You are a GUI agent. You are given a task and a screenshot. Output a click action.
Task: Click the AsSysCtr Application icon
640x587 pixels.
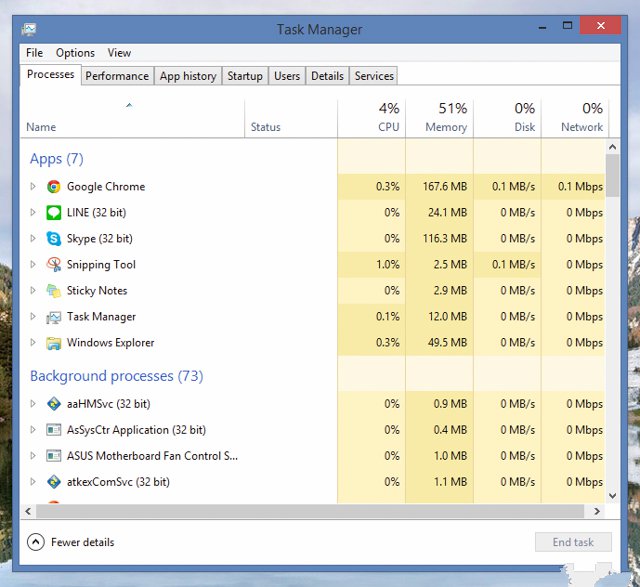[x=53, y=430]
